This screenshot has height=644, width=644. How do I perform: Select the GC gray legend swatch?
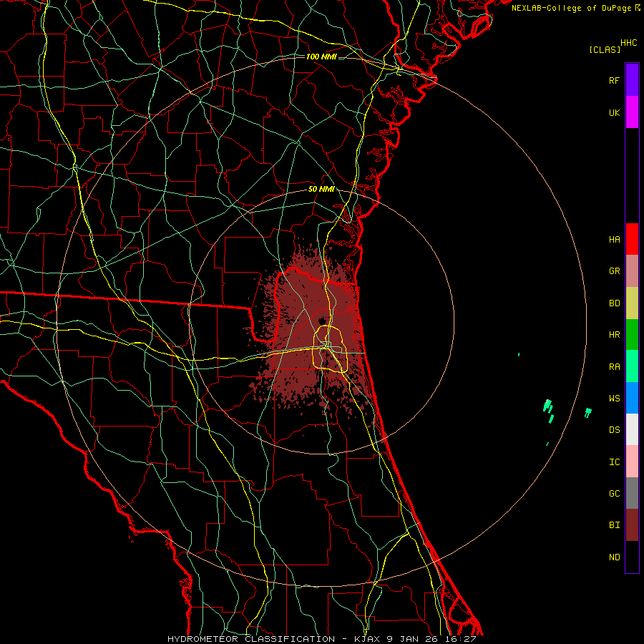coord(632,493)
